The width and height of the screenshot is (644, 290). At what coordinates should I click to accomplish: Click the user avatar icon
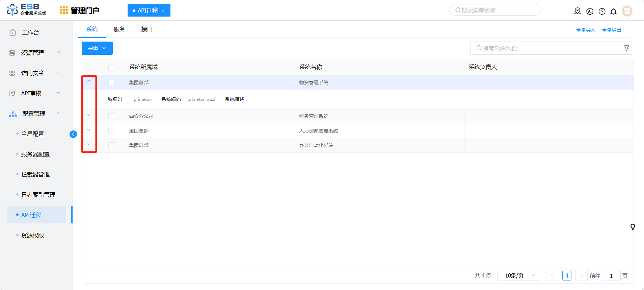627,11
